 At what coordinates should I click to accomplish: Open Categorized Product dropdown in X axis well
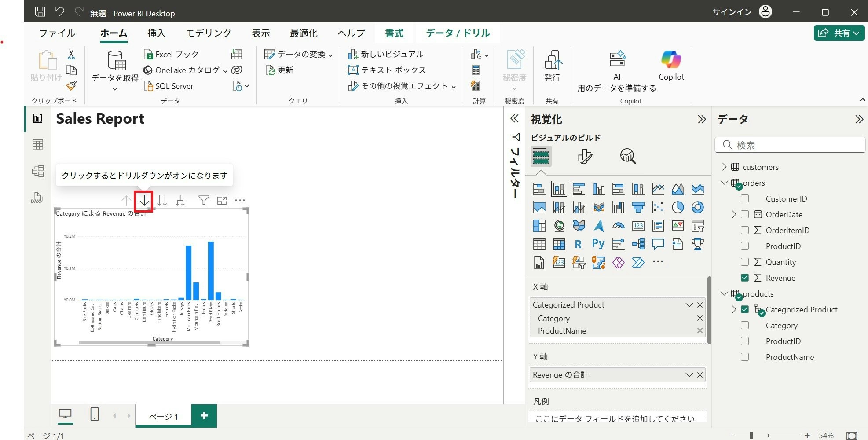689,305
